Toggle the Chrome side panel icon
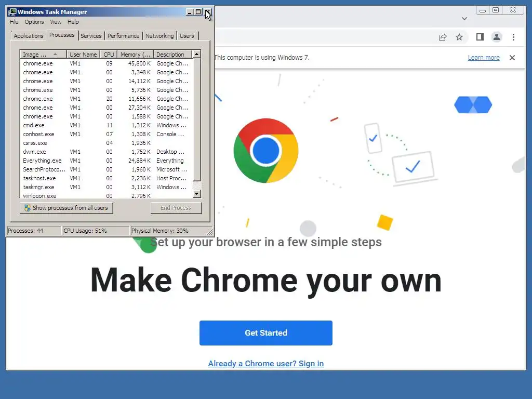 pyautogui.click(x=480, y=37)
